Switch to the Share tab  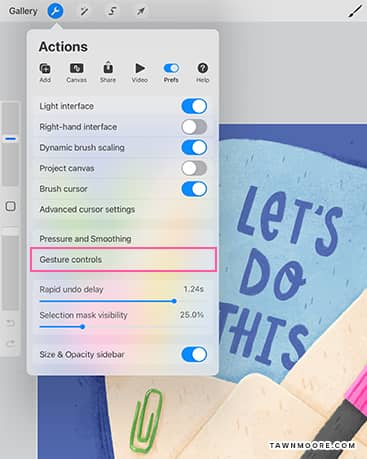108,72
